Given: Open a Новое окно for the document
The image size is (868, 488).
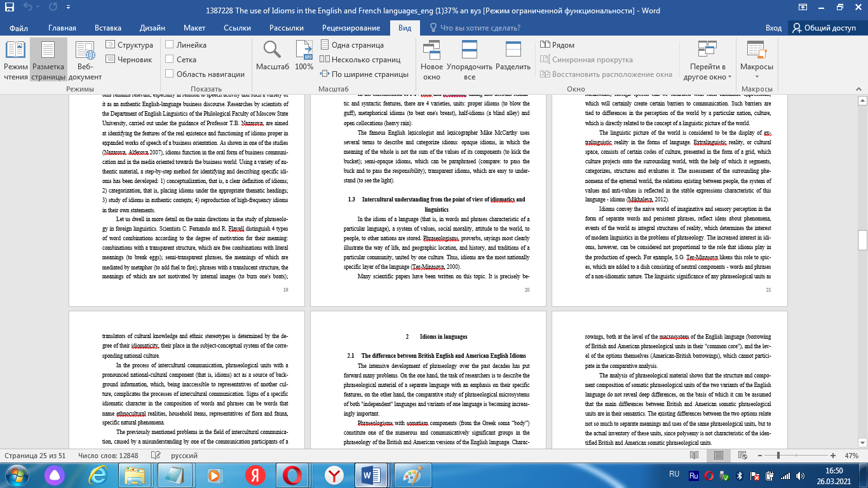Looking at the screenshot, I should 432,60.
